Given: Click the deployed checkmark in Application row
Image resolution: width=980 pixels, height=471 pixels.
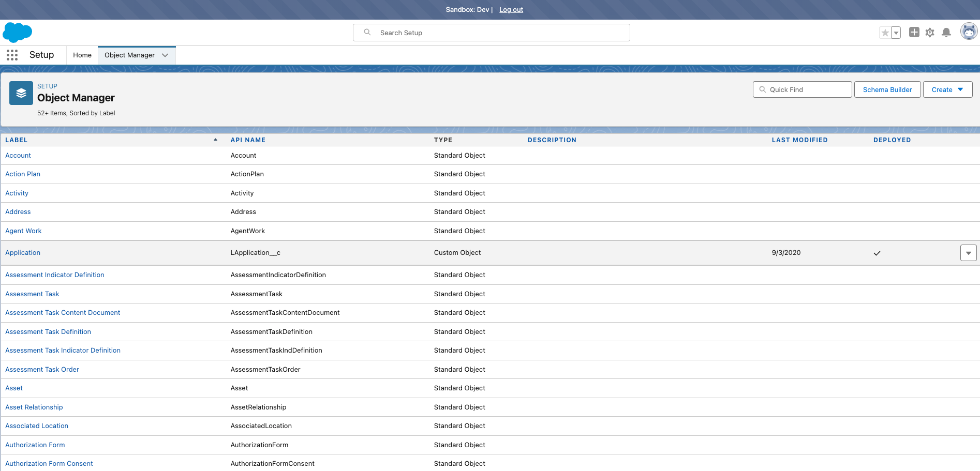Looking at the screenshot, I should click(877, 253).
